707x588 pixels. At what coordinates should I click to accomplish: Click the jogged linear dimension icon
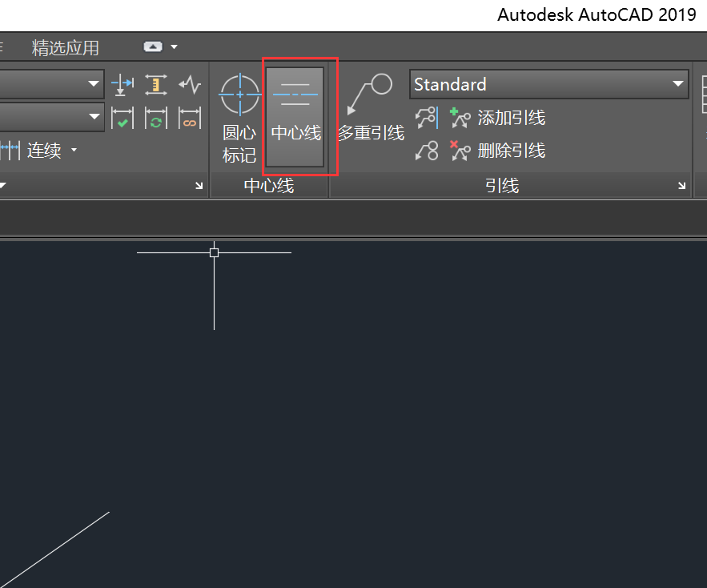(190, 84)
